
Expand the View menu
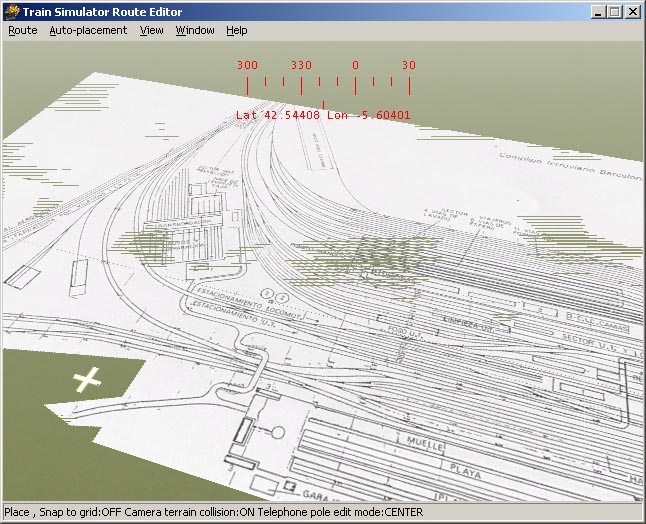pyautogui.click(x=151, y=30)
